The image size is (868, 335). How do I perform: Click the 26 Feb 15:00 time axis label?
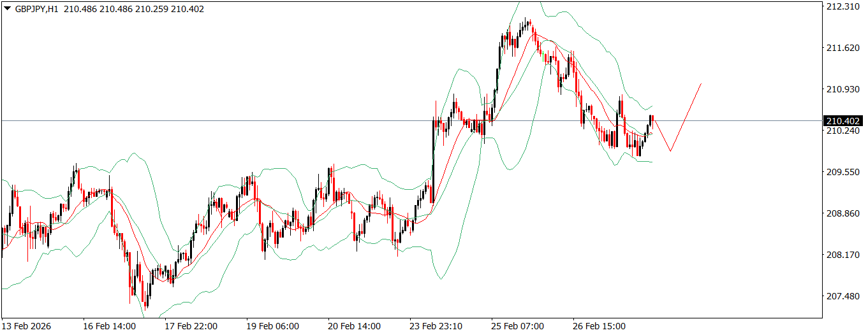pos(599,326)
